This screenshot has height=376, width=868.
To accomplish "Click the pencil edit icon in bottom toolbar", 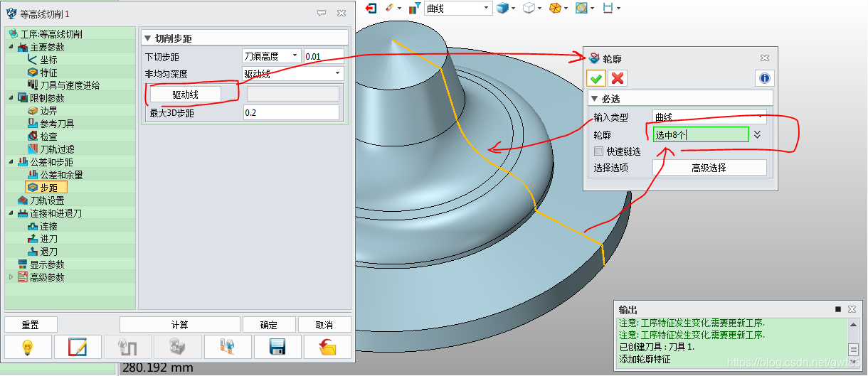I will pyautogui.click(x=78, y=347).
